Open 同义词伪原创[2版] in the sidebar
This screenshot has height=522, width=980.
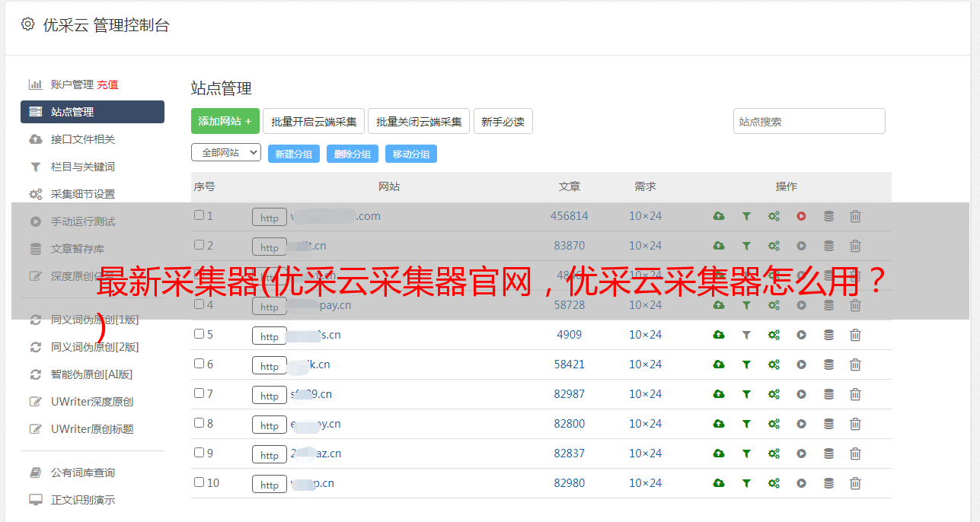pyautogui.click(x=94, y=347)
